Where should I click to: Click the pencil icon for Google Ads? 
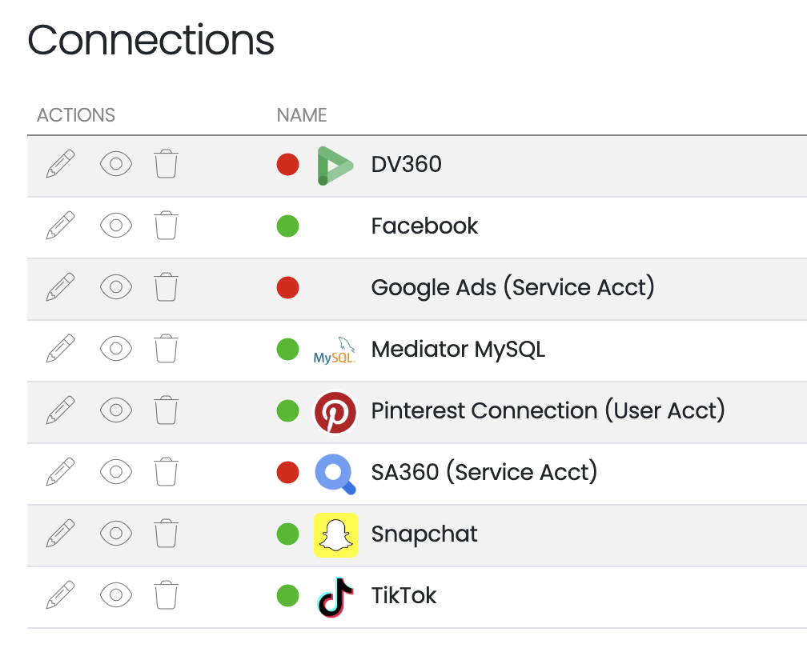(60, 287)
